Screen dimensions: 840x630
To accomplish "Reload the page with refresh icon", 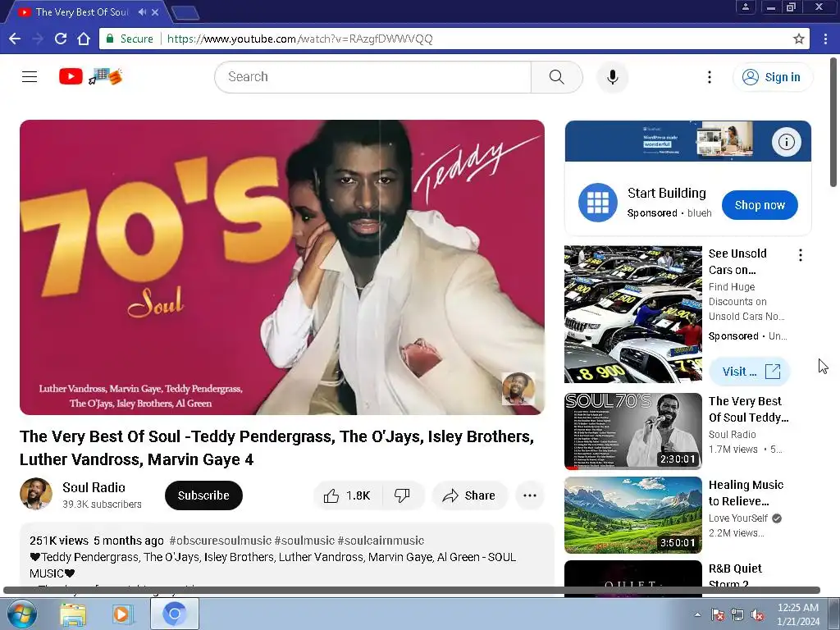I will click(61, 39).
